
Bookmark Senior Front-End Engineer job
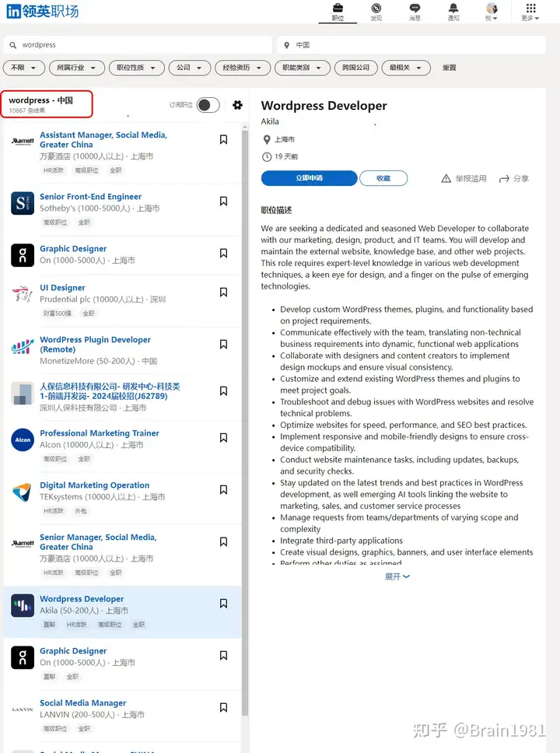[x=223, y=201]
